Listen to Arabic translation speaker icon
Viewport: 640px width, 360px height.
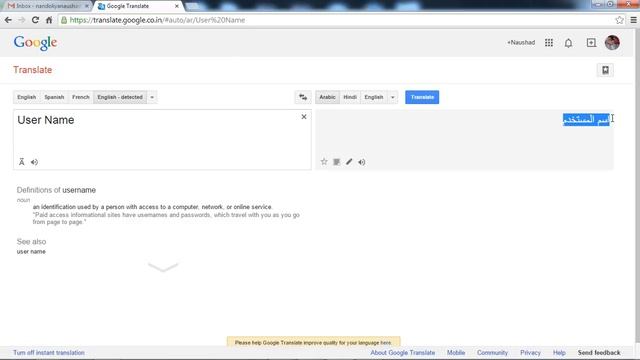coord(362,162)
